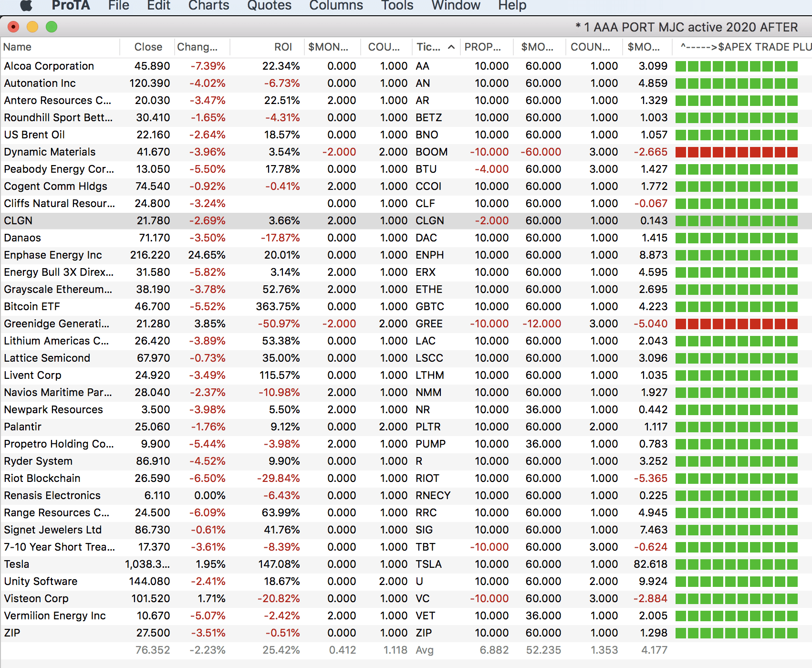812x668 pixels.
Task: Select the Signet Jewelers Ltd row
Action: tap(406, 530)
